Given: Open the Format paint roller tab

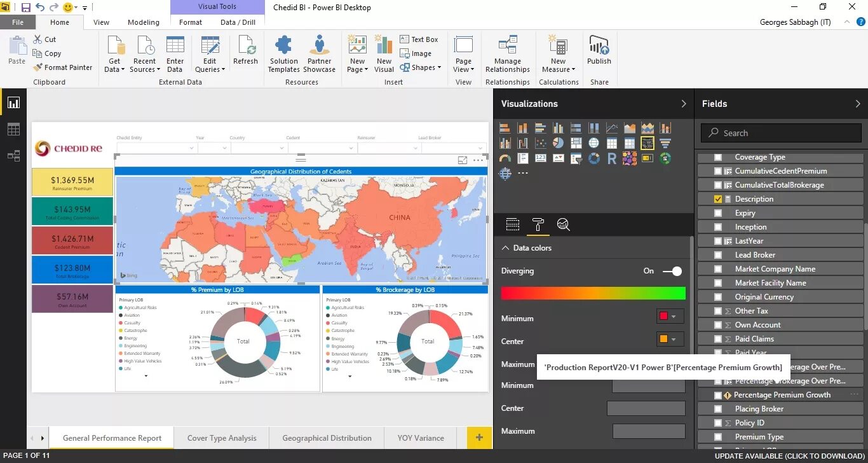Looking at the screenshot, I should click(538, 224).
